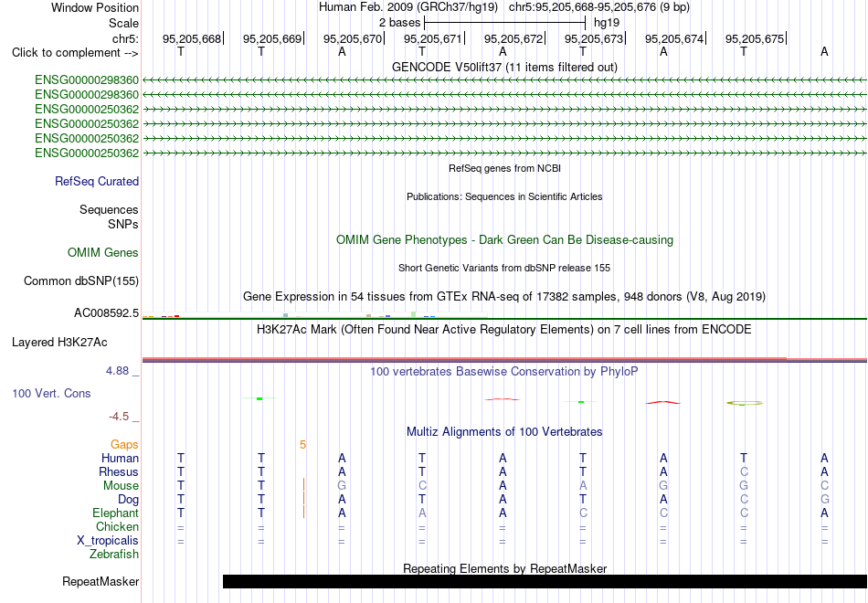Click the Window Position label
The image size is (868, 603).
[95, 7]
